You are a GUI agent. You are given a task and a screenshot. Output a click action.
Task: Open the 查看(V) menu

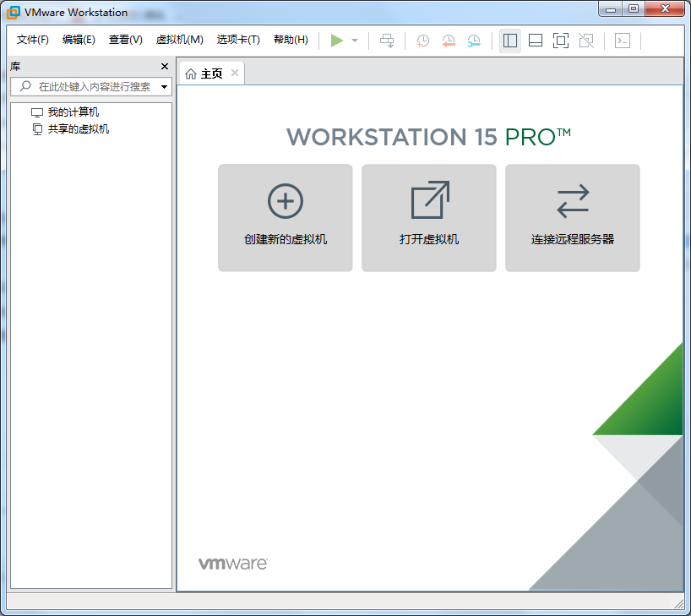point(126,40)
